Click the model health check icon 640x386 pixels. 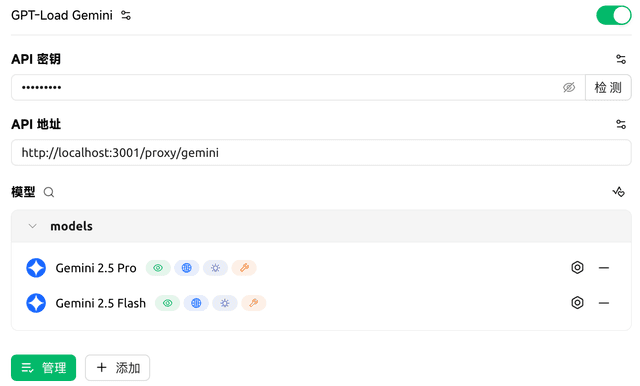(619, 192)
